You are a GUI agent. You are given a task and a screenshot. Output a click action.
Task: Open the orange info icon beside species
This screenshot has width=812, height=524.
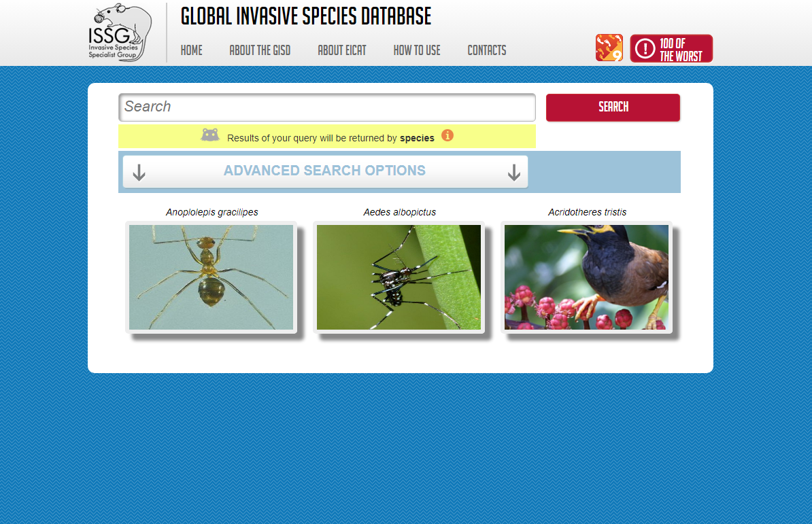[x=447, y=136]
